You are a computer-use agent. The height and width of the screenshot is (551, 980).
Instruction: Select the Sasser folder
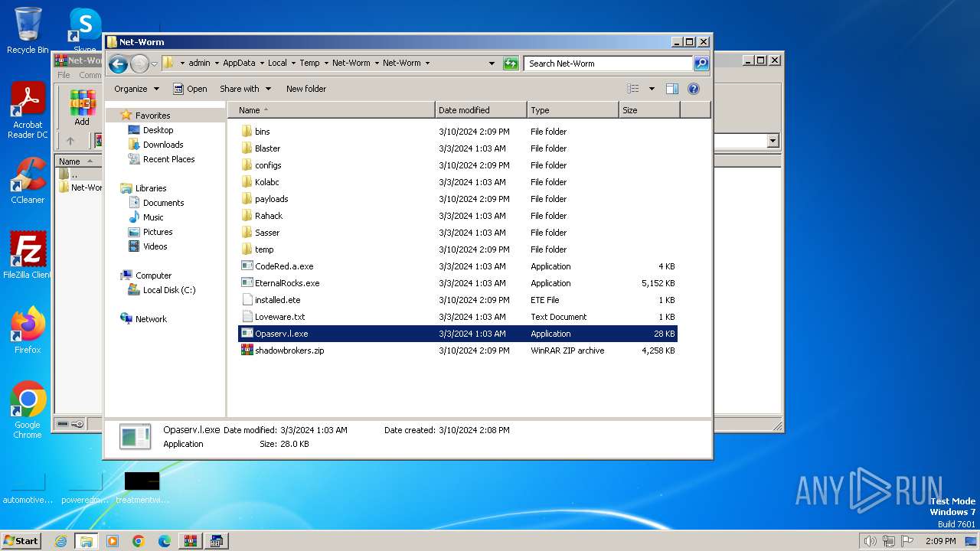[267, 233]
